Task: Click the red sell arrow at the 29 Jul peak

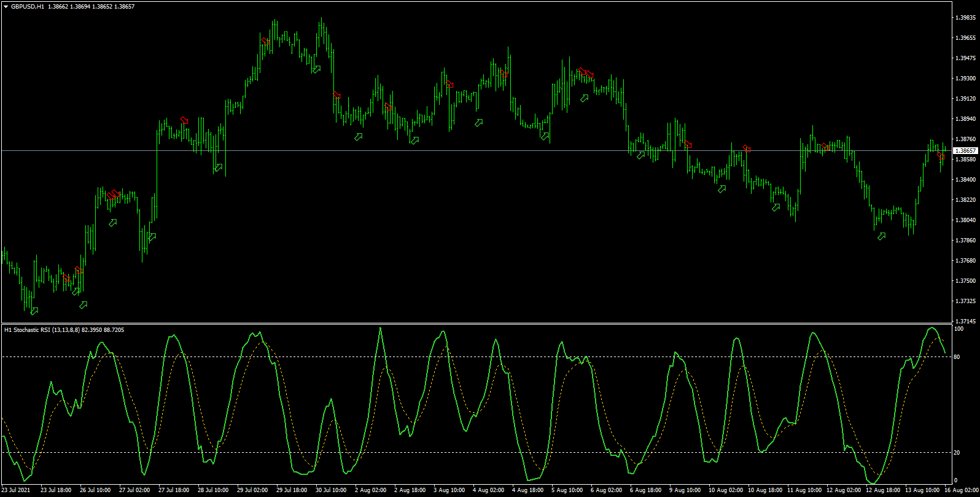Action: [x=265, y=42]
